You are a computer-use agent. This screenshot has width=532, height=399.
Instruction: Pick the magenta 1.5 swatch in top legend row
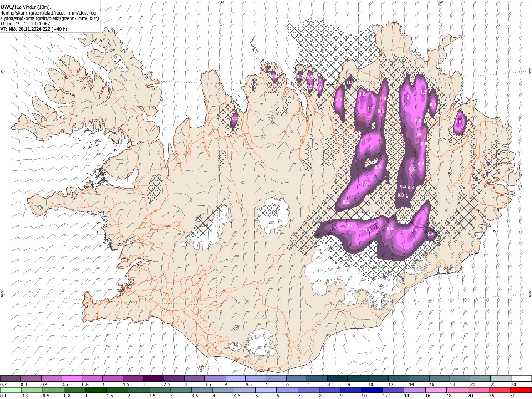133,378
